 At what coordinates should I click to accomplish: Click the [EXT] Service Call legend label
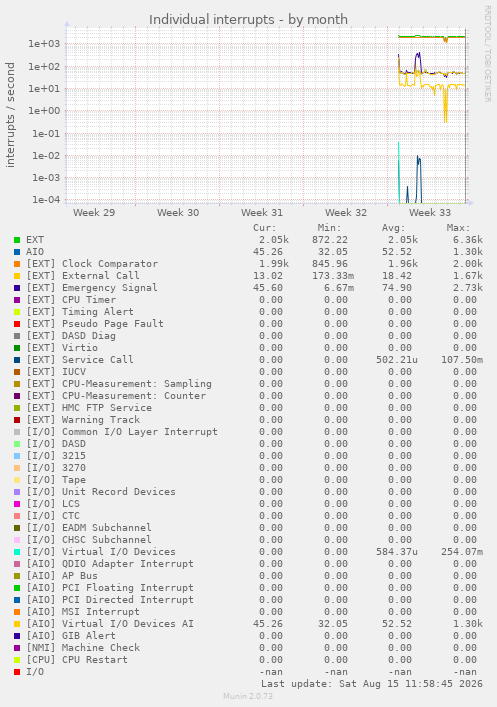tap(80, 360)
